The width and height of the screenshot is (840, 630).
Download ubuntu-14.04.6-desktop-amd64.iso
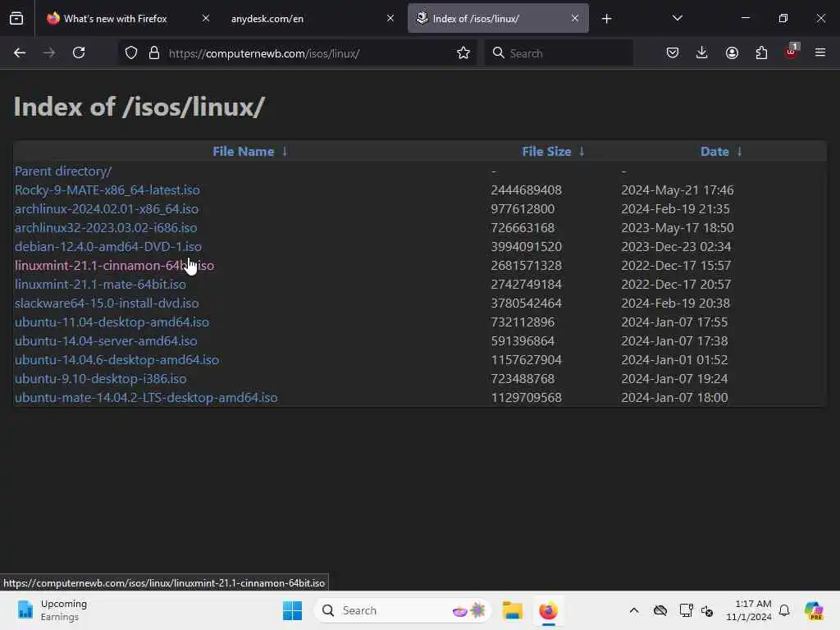(x=116, y=359)
